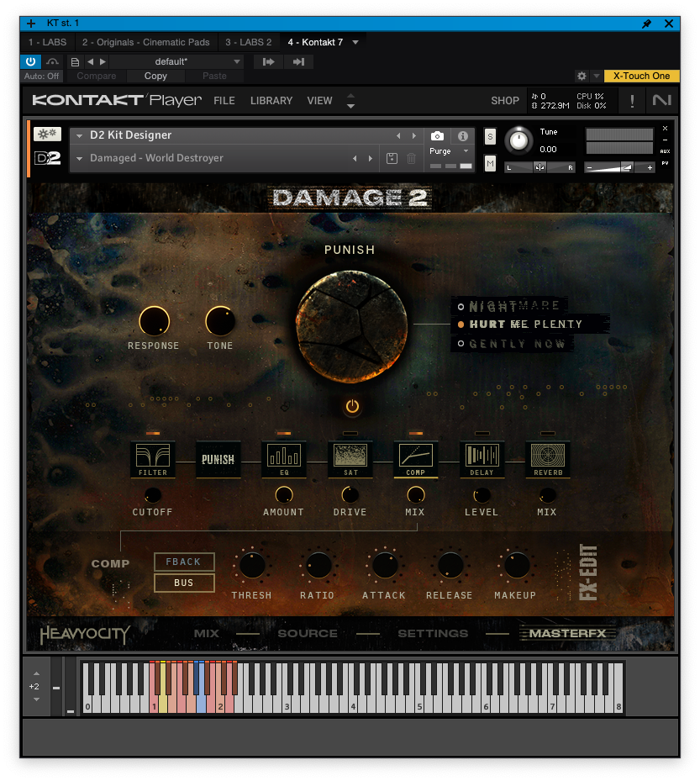This screenshot has width=700, height=781.
Task: Click the exclamation warning icon
Action: 632,101
